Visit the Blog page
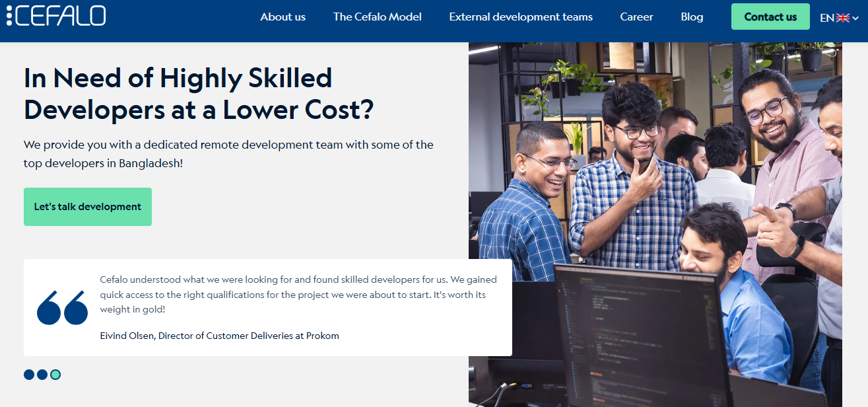 coord(692,17)
